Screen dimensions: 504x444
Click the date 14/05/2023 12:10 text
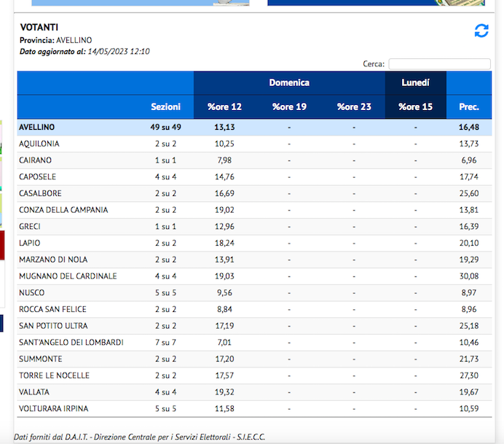tap(119, 52)
